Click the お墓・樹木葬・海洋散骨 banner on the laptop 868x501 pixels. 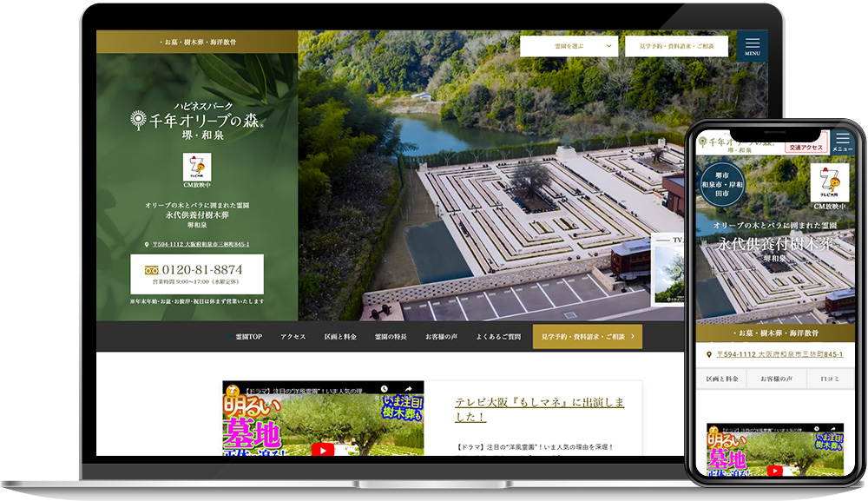(x=197, y=42)
